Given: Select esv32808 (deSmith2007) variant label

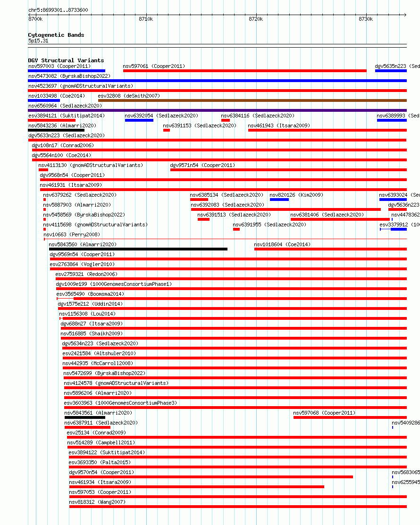Looking at the screenshot, I should coord(129,96).
